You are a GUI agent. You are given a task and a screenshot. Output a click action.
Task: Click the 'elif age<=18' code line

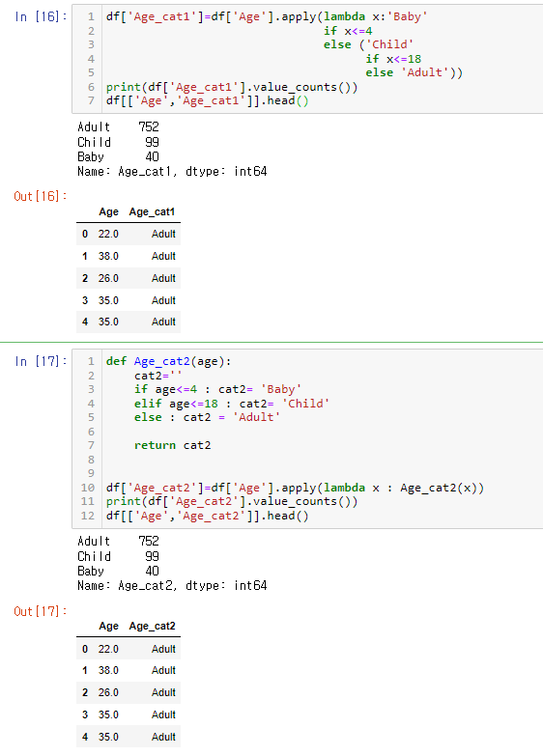pyautogui.click(x=232, y=404)
